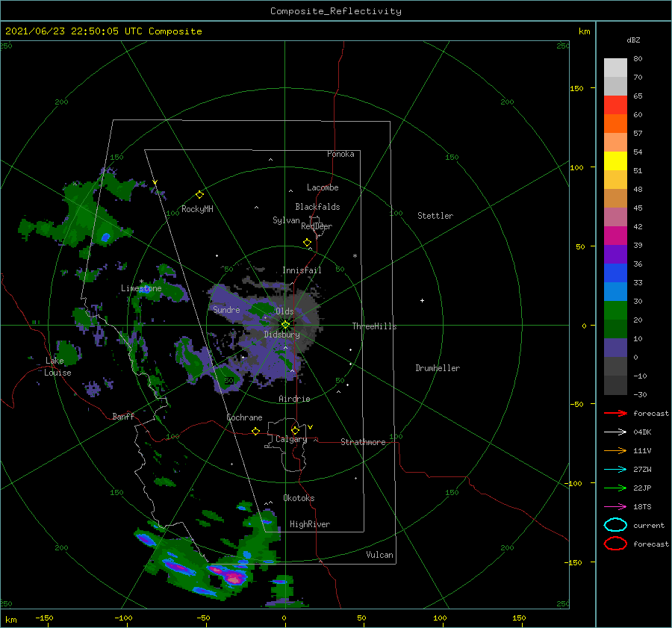Screen dimensions: 672x628
Task: Click the orange 111V arrow in legend
Action: 615,450
